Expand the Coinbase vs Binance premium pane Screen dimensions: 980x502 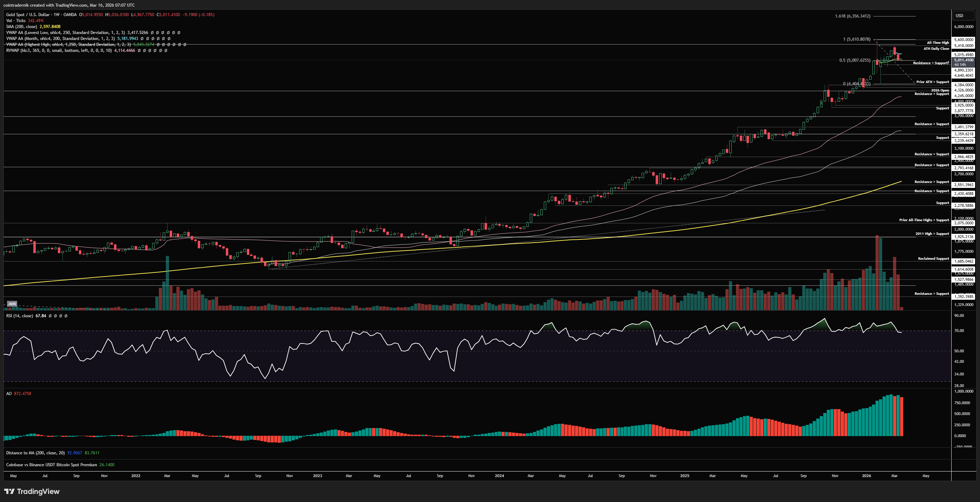click(51, 465)
